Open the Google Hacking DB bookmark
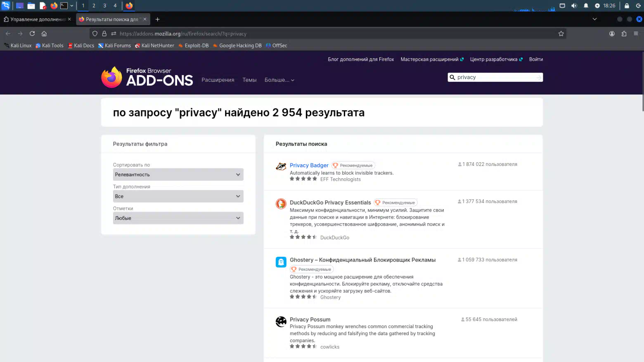644x362 pixels. (x=237, y=46)
